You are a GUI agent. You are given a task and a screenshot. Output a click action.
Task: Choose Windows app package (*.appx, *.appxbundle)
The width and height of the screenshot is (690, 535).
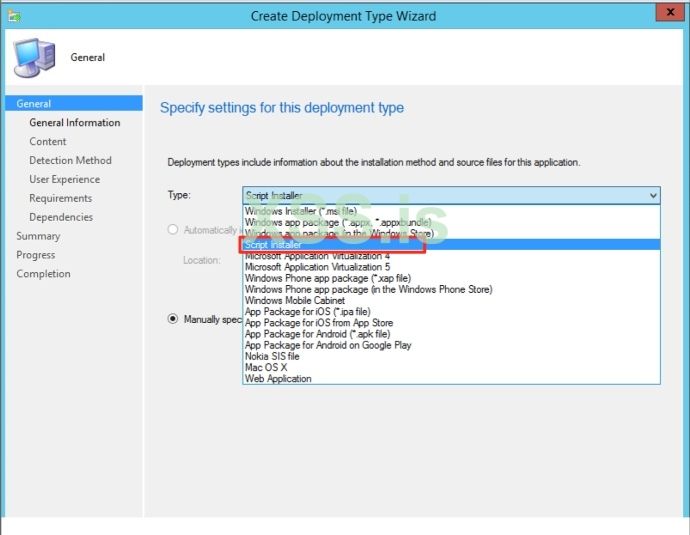click(451, 222)
